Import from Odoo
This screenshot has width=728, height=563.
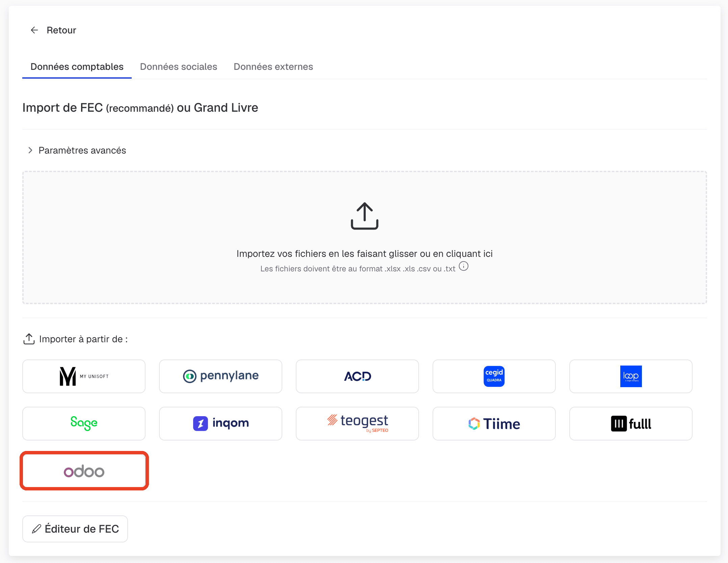[x=84, y=471]
